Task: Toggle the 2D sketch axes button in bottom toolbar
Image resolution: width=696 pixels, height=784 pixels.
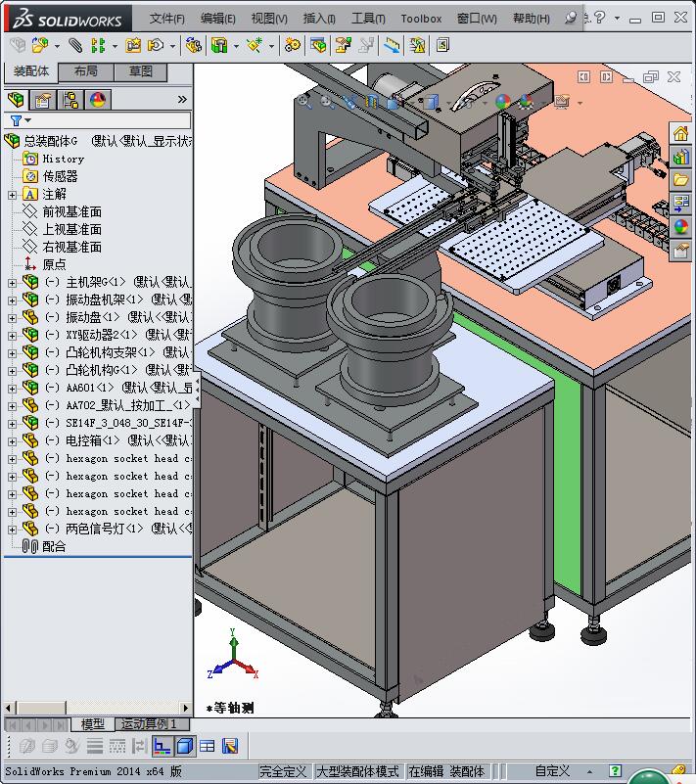Action: [x=162, y=746]
